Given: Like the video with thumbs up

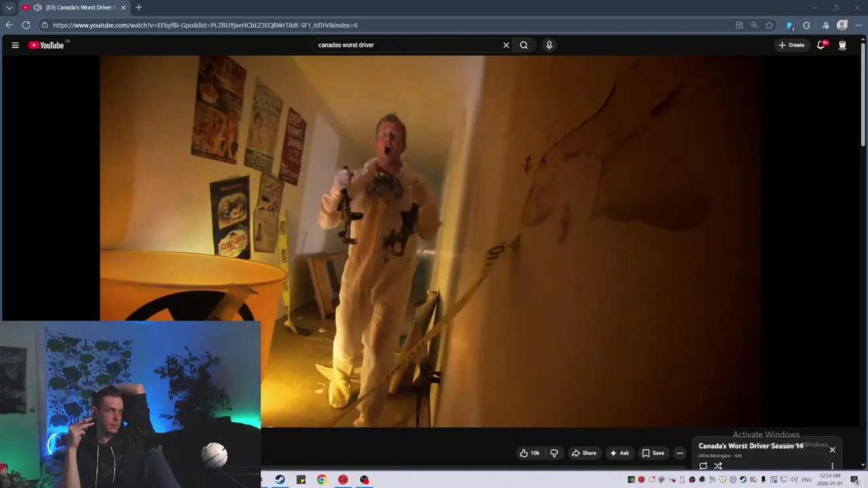Looking at the screenshot, I should [530, 453].
